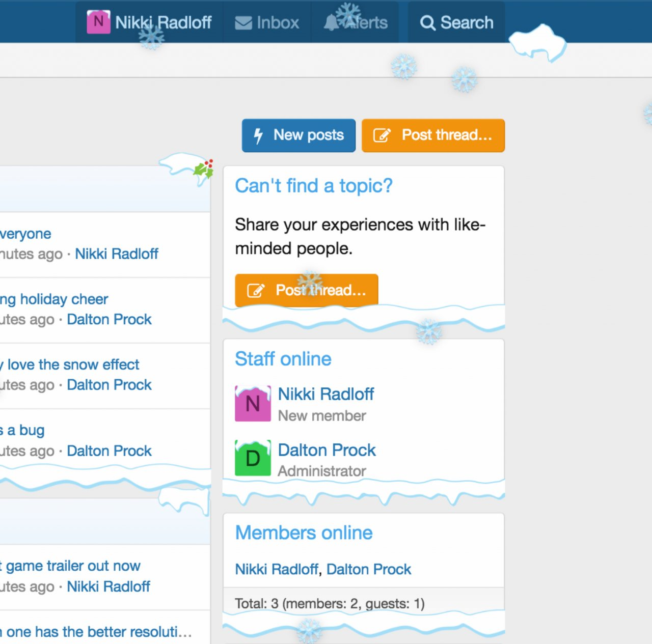Click Nikki Radloff's avatar in the navigation bar
Viewport: 652px width, 644px height.
(98, 22)
